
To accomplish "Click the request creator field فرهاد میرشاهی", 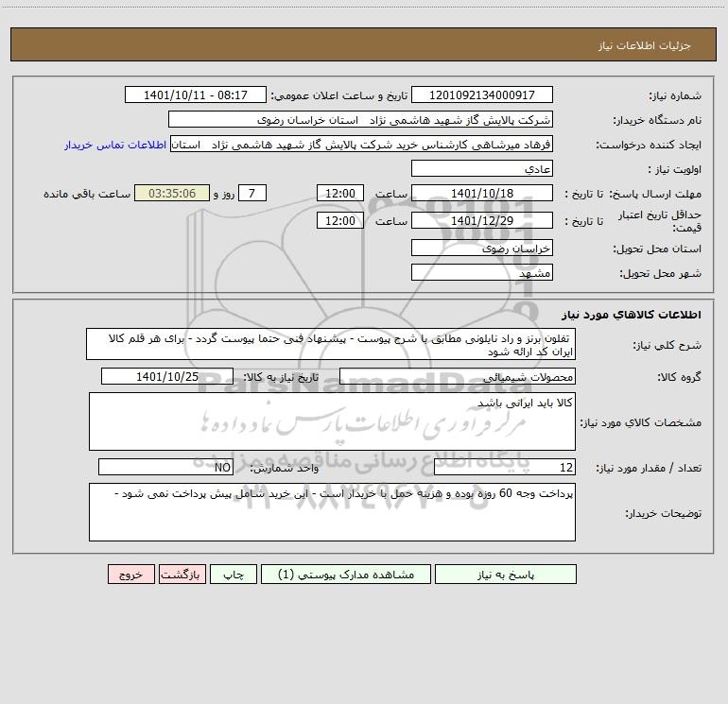I will (x=362, y=144).
